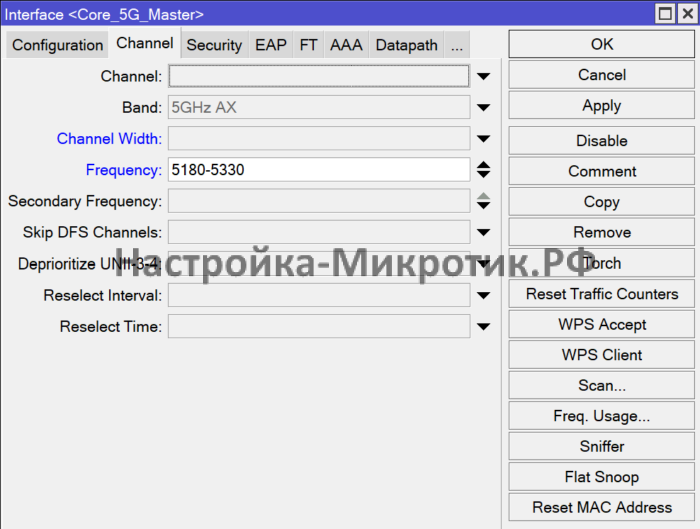Click the Copy button

pyautogui.click(x=602, y=202)
